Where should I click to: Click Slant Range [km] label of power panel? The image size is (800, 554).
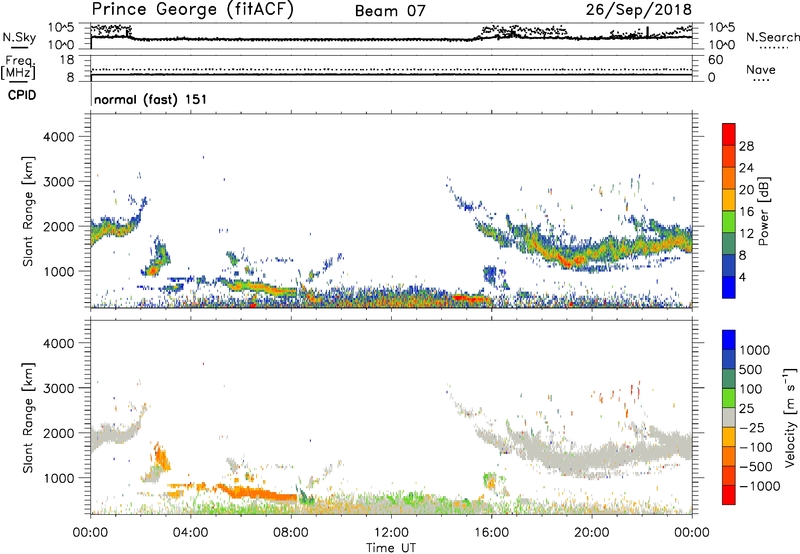click(x=28, y=211)
